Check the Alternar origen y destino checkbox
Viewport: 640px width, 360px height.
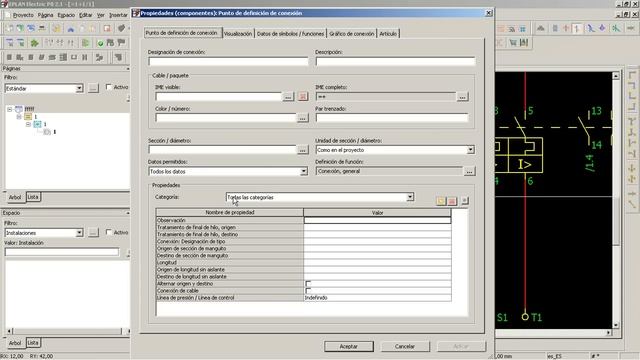308,284
